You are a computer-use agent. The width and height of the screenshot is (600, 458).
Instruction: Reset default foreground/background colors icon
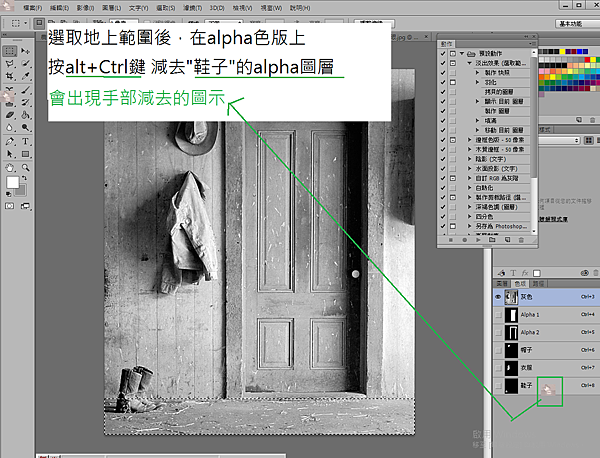click(8, 194)
